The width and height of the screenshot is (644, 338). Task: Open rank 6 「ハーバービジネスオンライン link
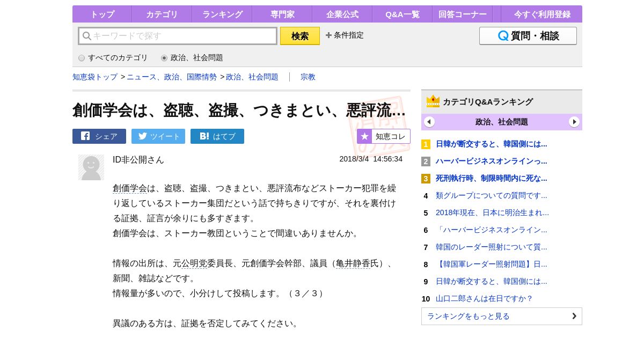coord(492,230)
